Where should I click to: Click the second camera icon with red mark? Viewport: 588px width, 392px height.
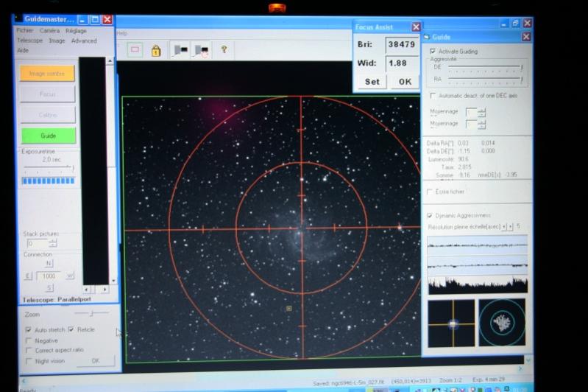click(201, 50)
